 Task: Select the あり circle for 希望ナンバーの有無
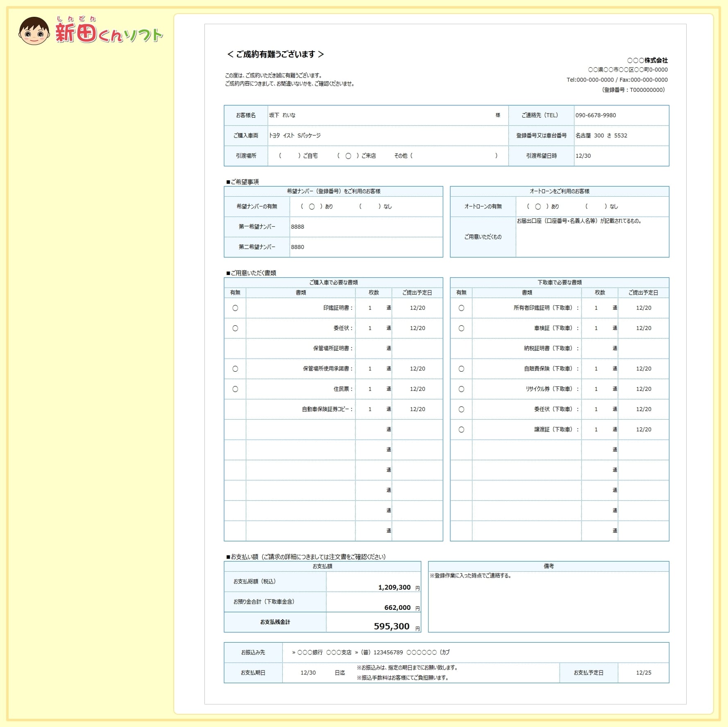[x=312, y=207]
